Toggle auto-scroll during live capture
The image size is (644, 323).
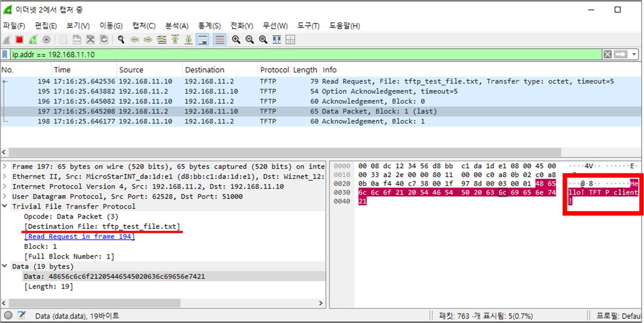pyautogui.click(x=203, y=40)
